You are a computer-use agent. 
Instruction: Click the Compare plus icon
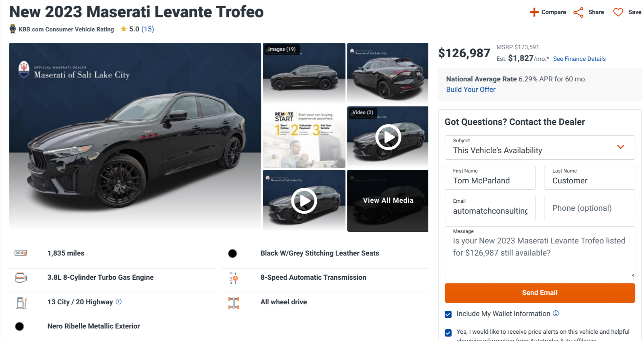pos(534,12)
